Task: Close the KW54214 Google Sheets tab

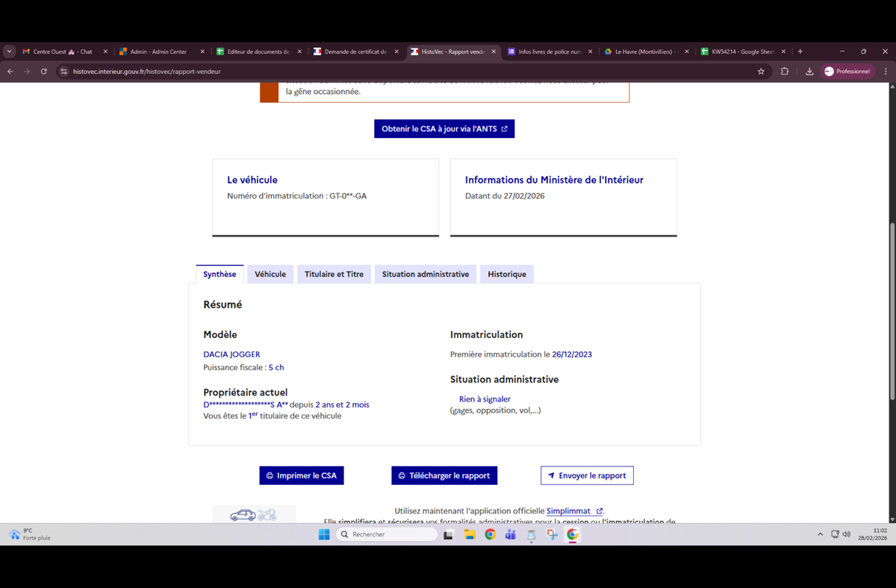Action: click(783, 51)
